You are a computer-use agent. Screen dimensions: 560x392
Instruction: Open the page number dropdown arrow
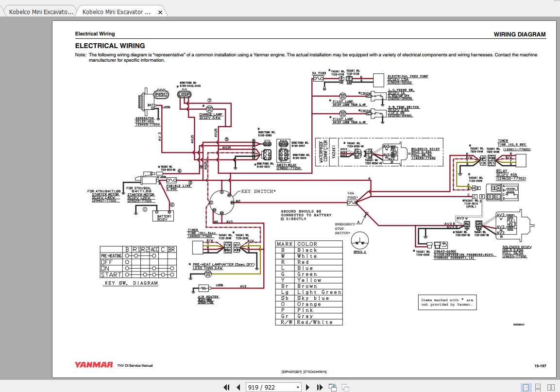click(x=298, y=387)
